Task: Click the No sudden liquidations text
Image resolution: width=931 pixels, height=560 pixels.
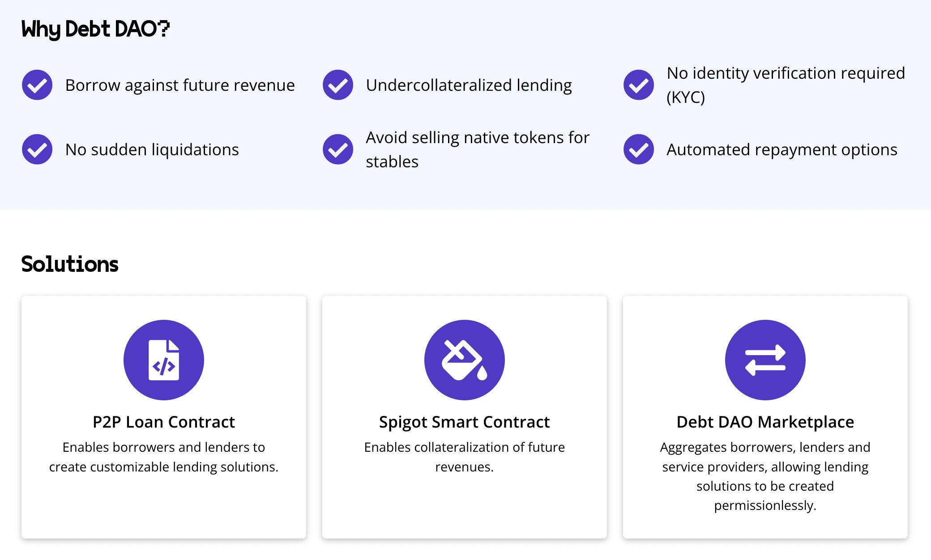Action: (x=152, y=149)
